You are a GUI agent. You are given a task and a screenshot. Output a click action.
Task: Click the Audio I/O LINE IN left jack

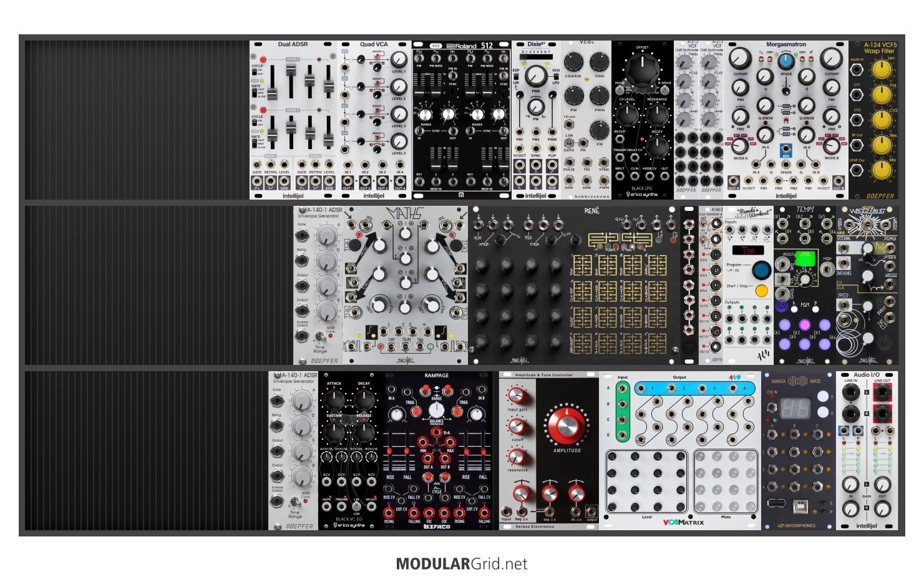click(850, 392)
